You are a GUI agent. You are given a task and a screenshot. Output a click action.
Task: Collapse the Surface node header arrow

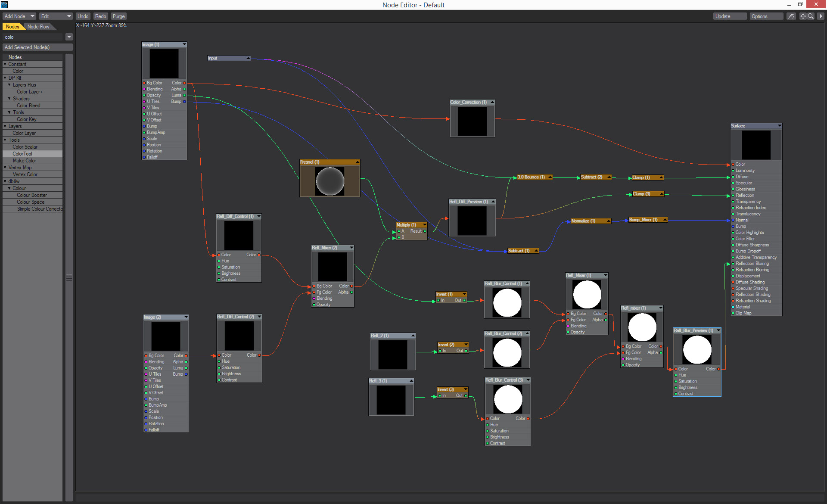779,126
